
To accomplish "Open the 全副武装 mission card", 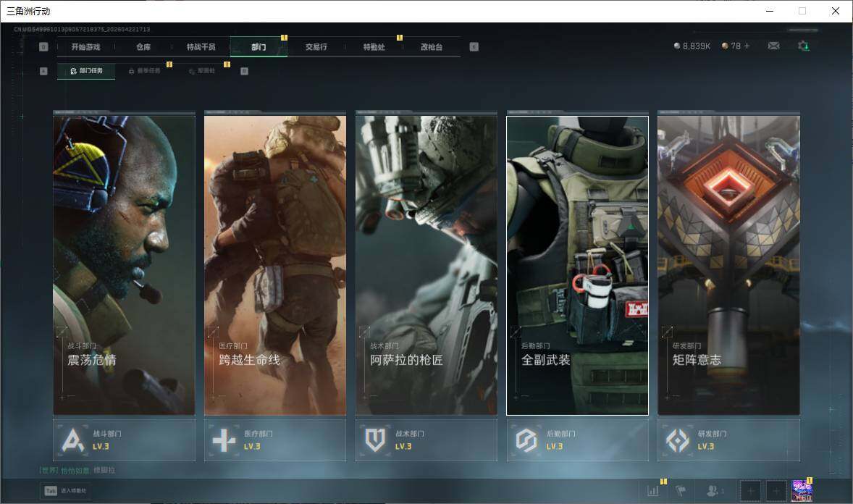I will [577, 265].
